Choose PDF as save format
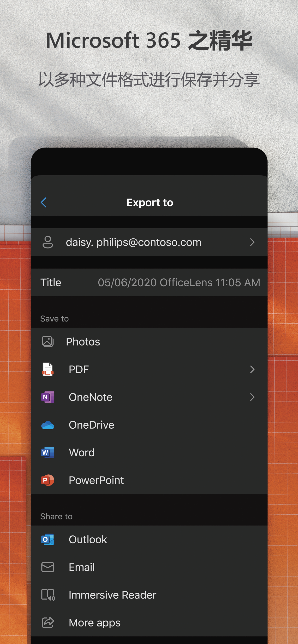Image resolution: width=298 pixels, height=644 pixels. pos(149,369)
